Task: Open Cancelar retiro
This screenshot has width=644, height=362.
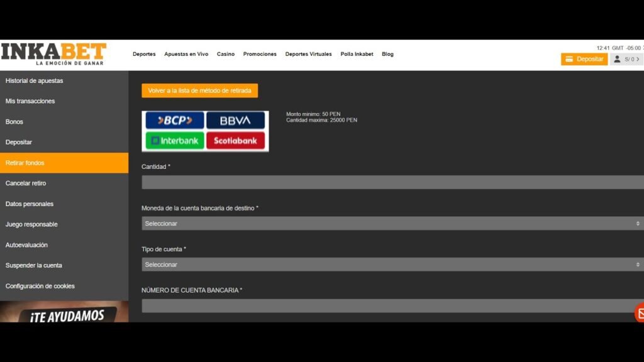Action: (x=64, y=184)
